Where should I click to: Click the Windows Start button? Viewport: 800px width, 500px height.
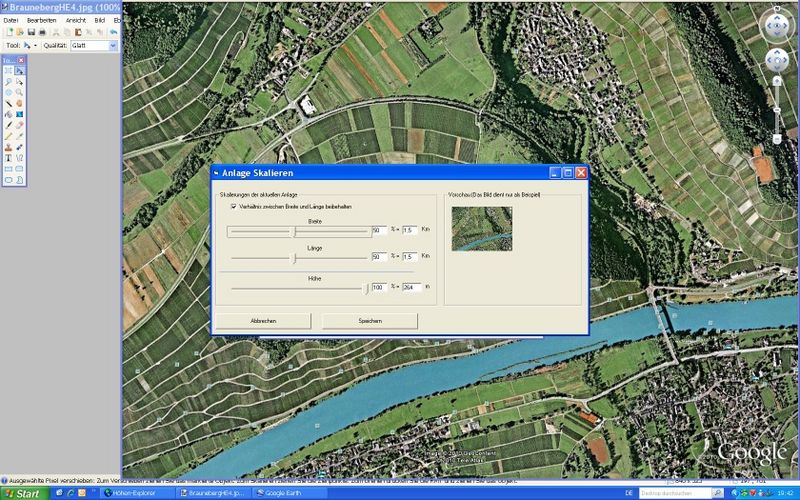coord(24,493)
